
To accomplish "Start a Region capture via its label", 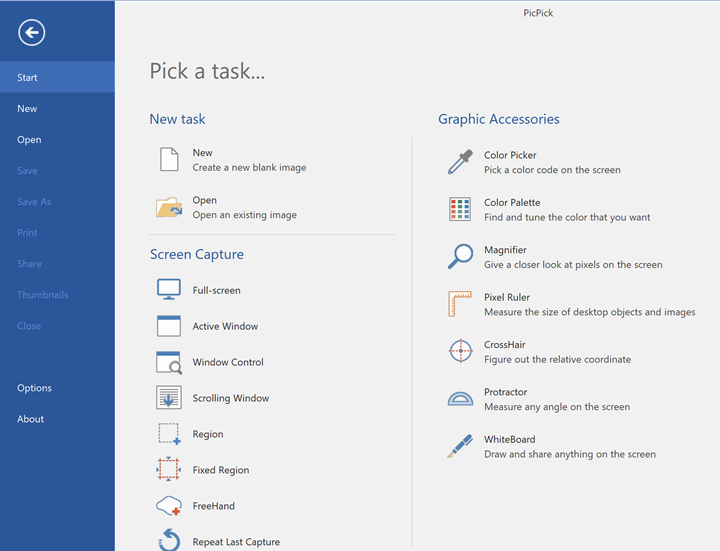I will coord(208,434).
